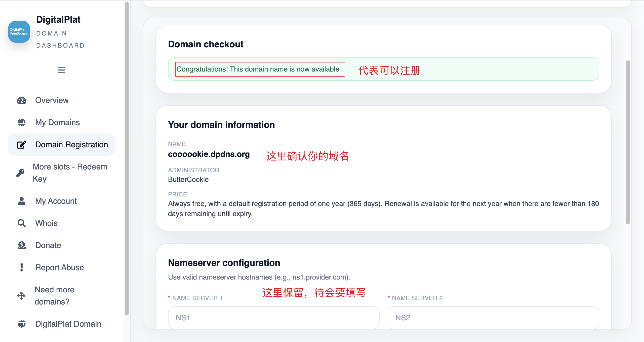This screenshot has width=644, height=342.
Task: Click the main content vertical scrollbar
Action: tap(628, 142)
